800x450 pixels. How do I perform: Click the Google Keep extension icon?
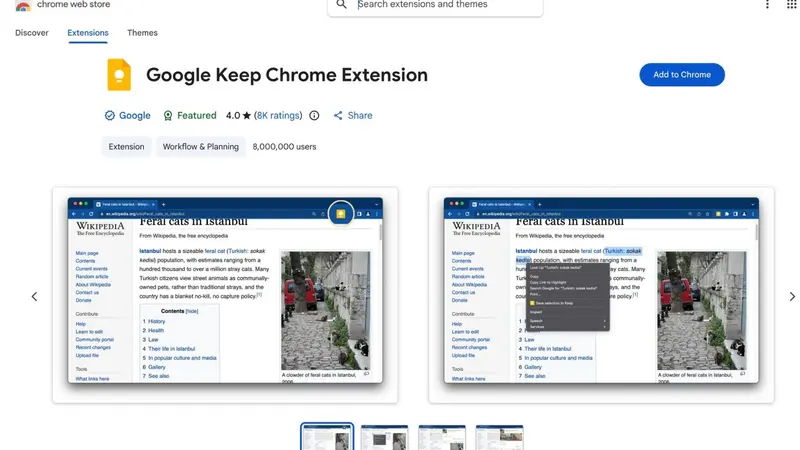tap(119, 74)
